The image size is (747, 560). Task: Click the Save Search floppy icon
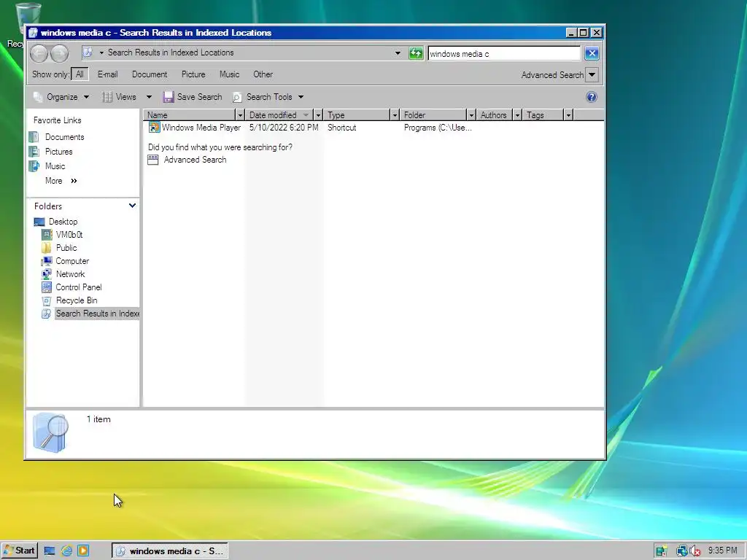(x=169, y=97)
